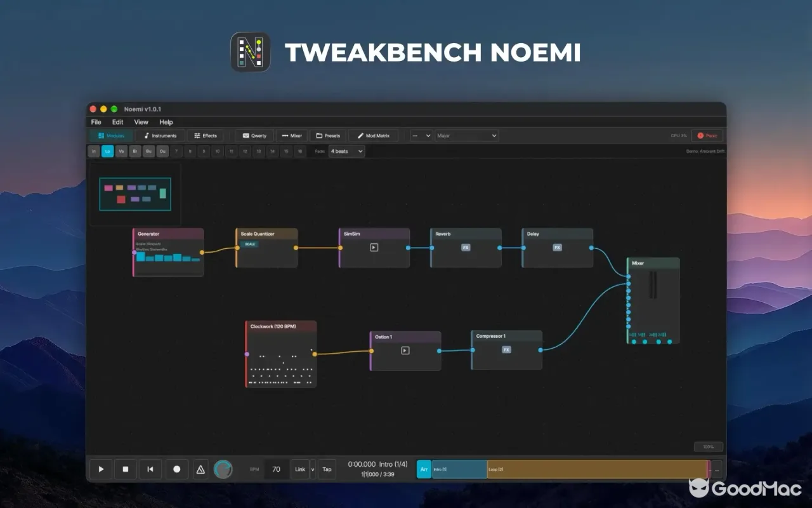
Task: Open the Modules panel button
Action: 112,135
